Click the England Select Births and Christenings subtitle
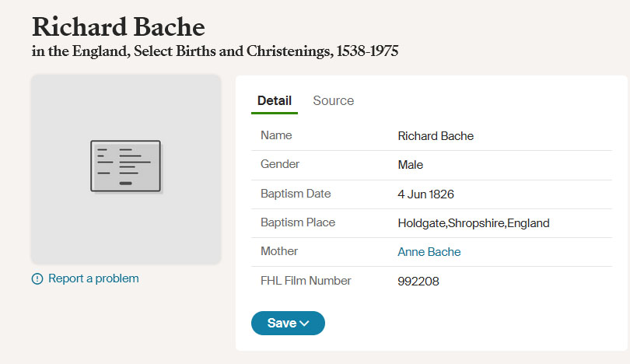This screenshot has width=630, height=364. coord(215,51)
